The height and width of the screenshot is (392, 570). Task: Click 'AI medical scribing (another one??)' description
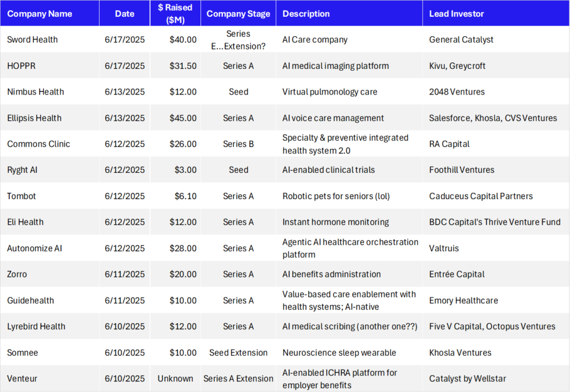[x=350, y=326]
